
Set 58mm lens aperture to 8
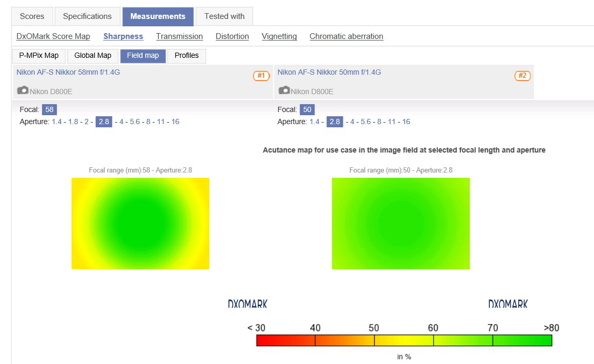point(148,122)
